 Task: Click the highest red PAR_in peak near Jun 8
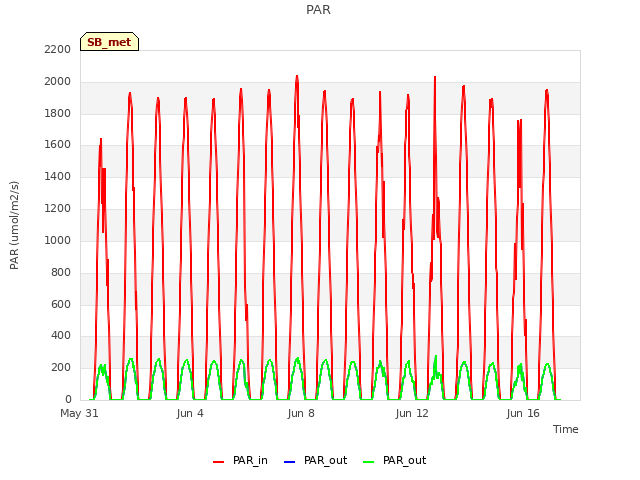(x=297, y=76)
